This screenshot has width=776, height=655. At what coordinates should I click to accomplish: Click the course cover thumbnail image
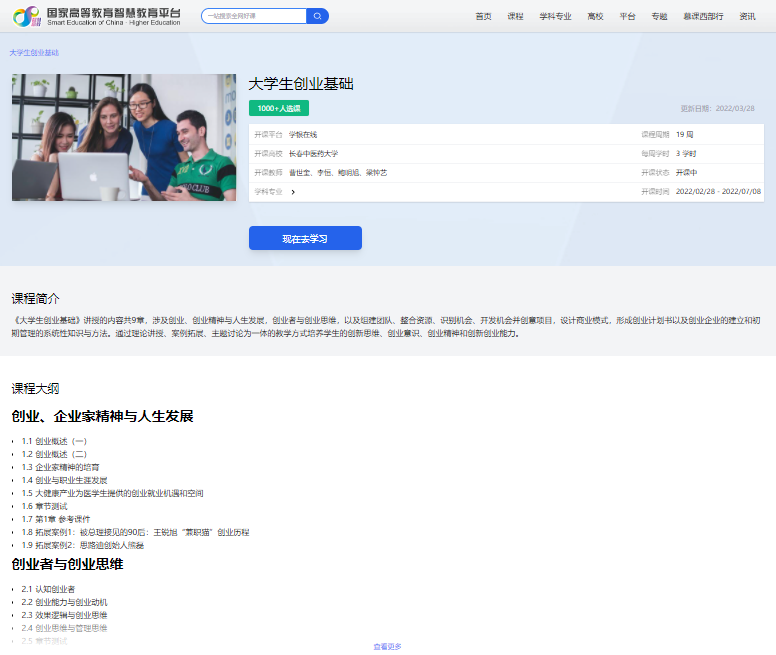(x=124, y=138)
